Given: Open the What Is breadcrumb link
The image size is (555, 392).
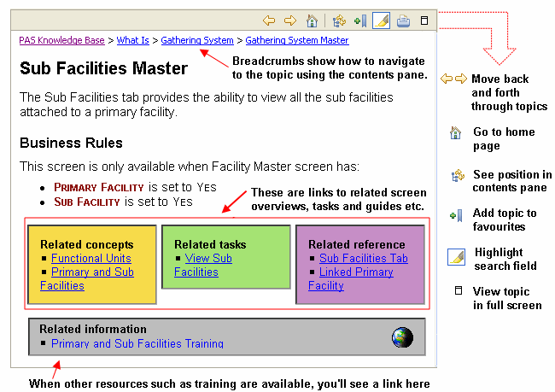Looking at the screenshot, I should (x=132, y=40).
